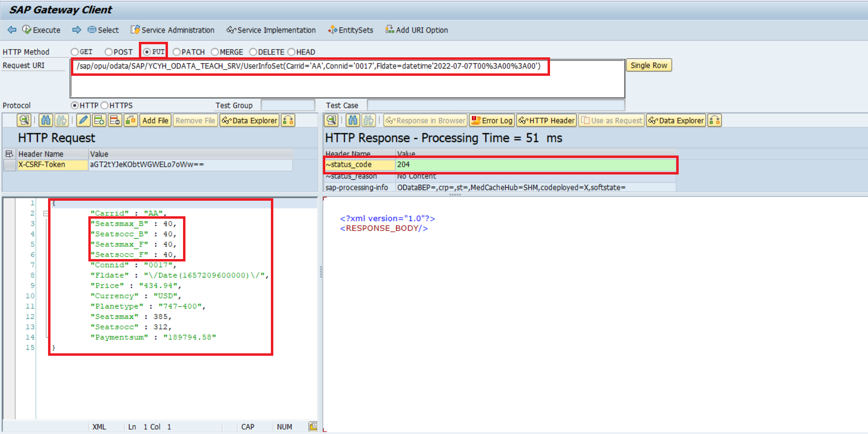Select the MERGE HTTP method
This screenshot has width=868, height=434.
(x=215, y=52)
